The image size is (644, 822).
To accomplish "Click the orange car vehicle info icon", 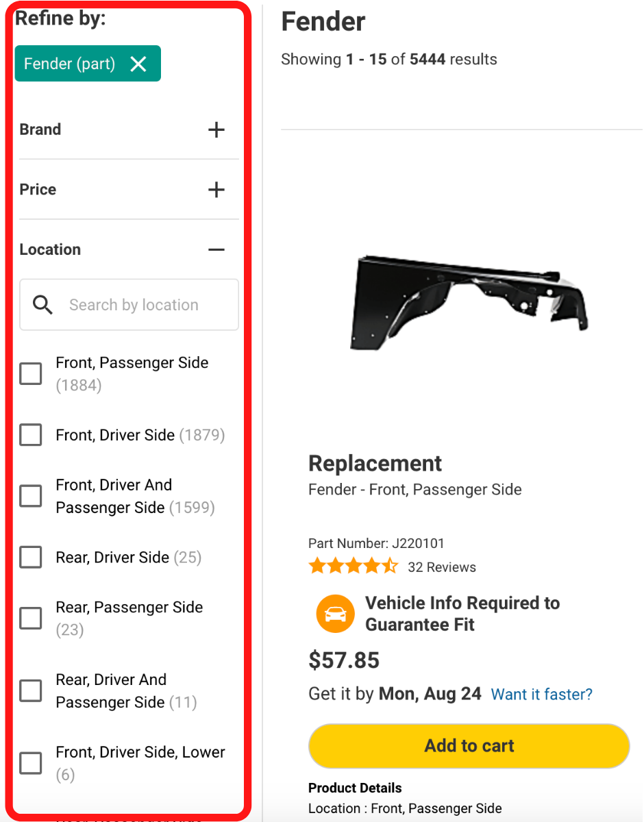I will coord(334,613).
